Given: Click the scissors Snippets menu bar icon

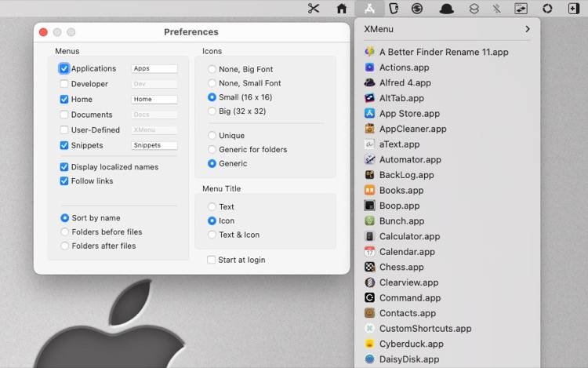Looking at the screenshot, I should pyautogui.click(x=314, y=9).
